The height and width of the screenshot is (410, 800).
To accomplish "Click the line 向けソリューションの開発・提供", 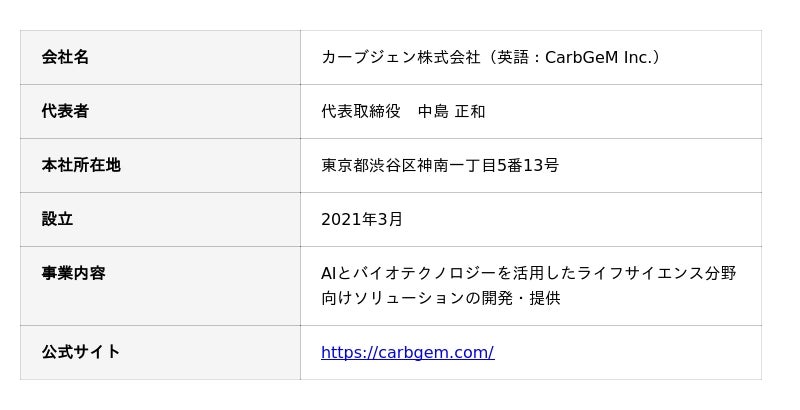I will click(x=440, y=298).
